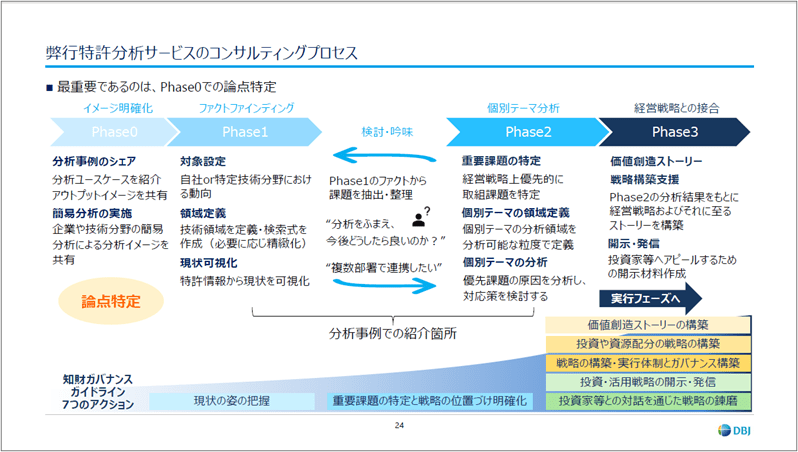The image size is (798, 452).
Task: Click the text 経営戦略上優先的に
Action: tap(513, 179)
